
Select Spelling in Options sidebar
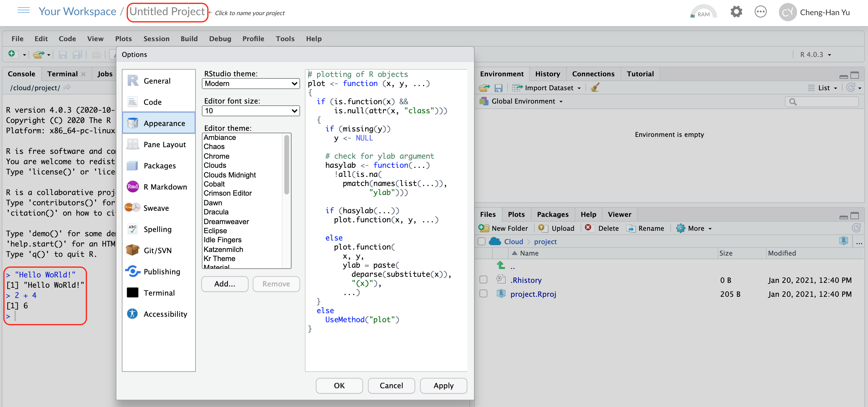159,229
